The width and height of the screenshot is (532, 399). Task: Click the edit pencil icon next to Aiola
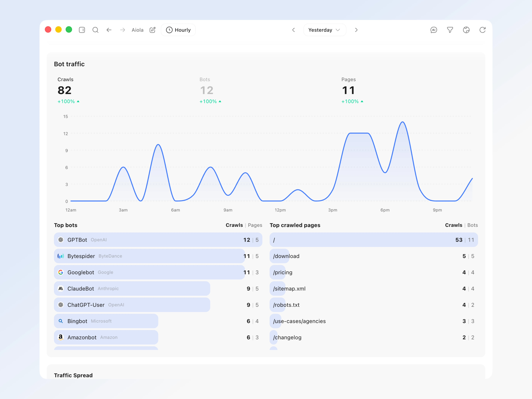(x=152, y=30)
